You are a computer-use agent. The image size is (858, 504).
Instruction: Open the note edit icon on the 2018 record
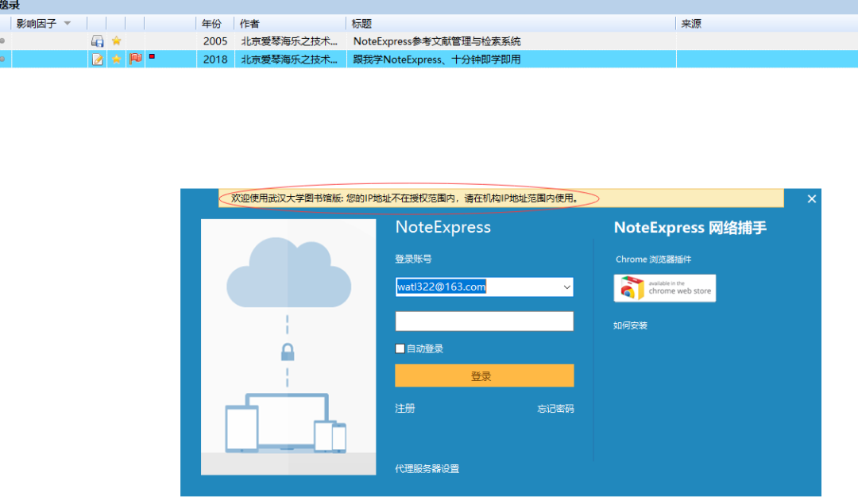pyautogui.click(x=97, y=59)
